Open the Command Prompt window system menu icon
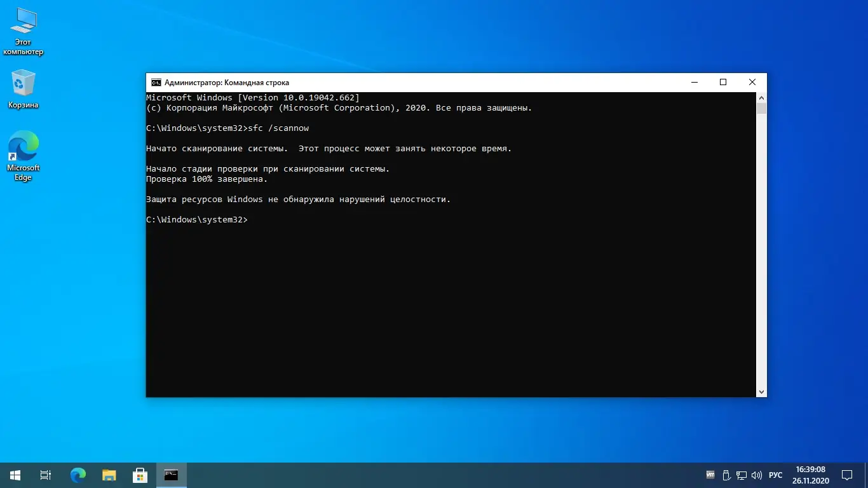 tap(156, 83)
